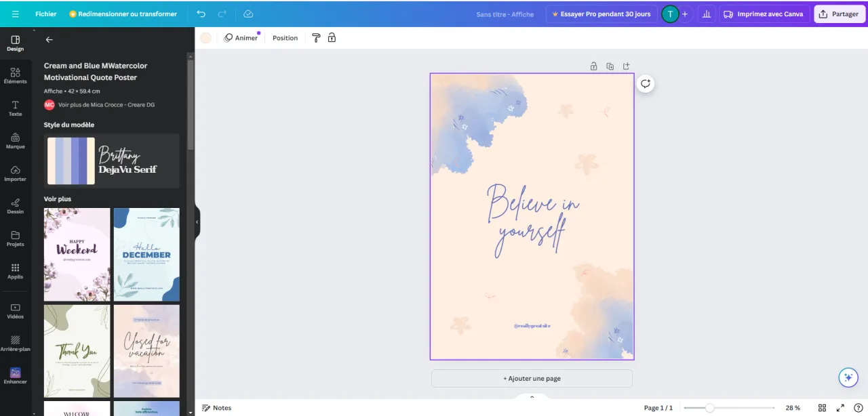Click the copy style roller icon
Screen dimensions: 868x416
click(x=316, y=38)
